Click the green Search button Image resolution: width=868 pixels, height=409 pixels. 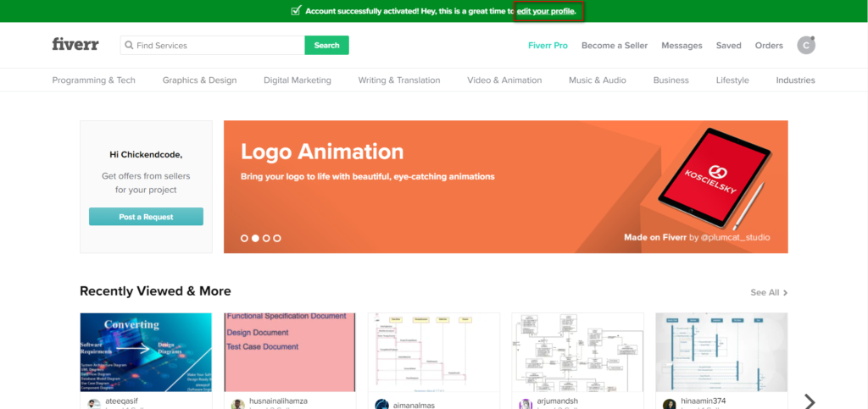point(326,46)
